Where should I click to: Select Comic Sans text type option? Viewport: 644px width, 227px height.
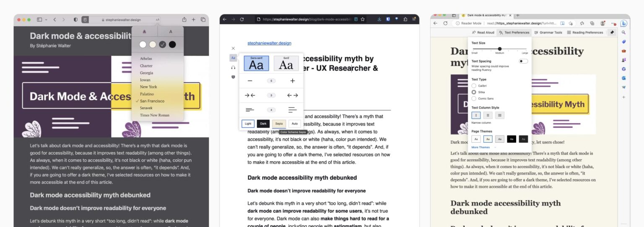tap(474, 98)
